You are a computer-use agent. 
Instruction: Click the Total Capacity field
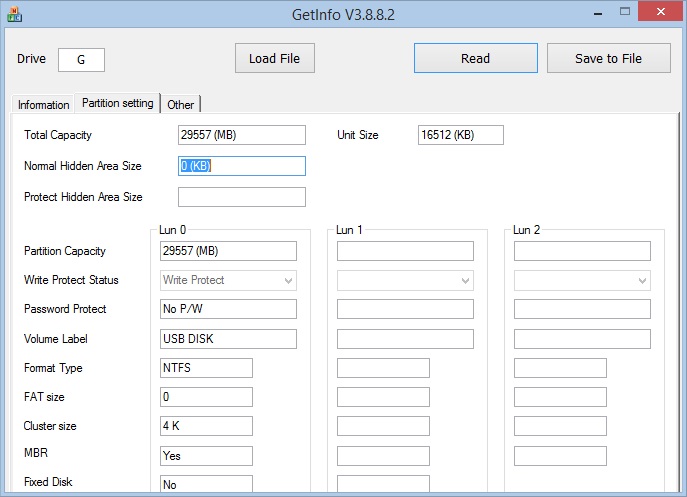click(x=242, y=135)
